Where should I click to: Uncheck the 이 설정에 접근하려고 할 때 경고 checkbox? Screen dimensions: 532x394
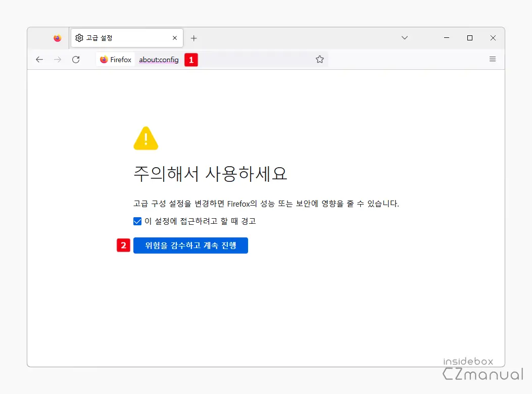(137, 221)
